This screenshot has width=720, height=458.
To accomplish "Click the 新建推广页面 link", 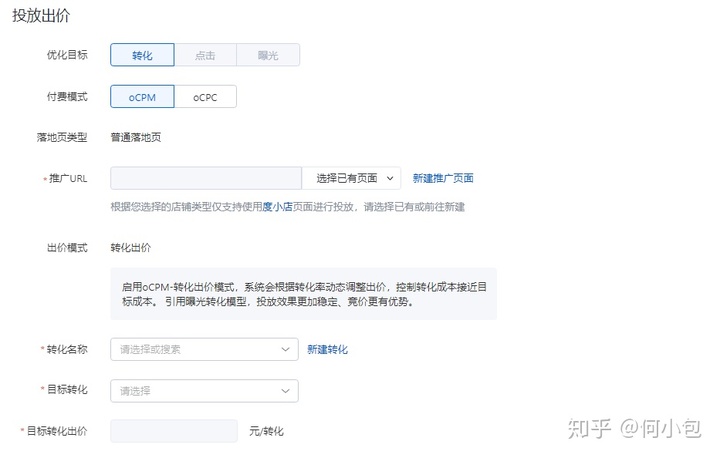I will 443,178.
